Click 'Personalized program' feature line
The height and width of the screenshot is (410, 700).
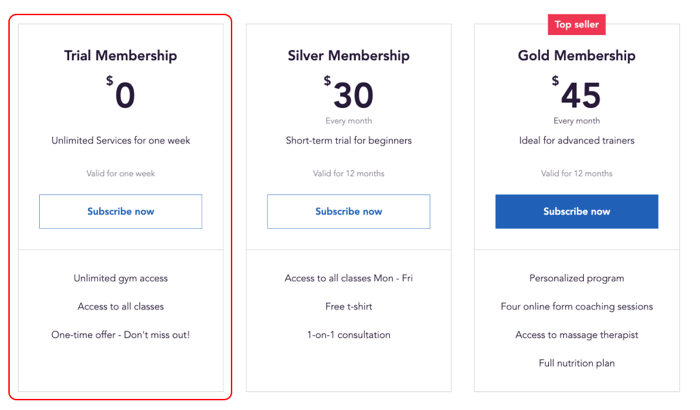576,278
